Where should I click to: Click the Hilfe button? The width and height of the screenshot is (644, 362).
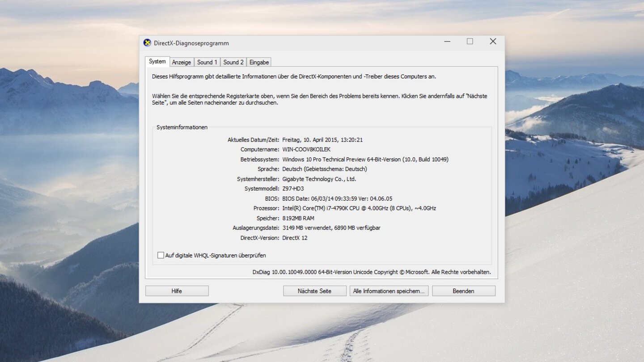177,291
